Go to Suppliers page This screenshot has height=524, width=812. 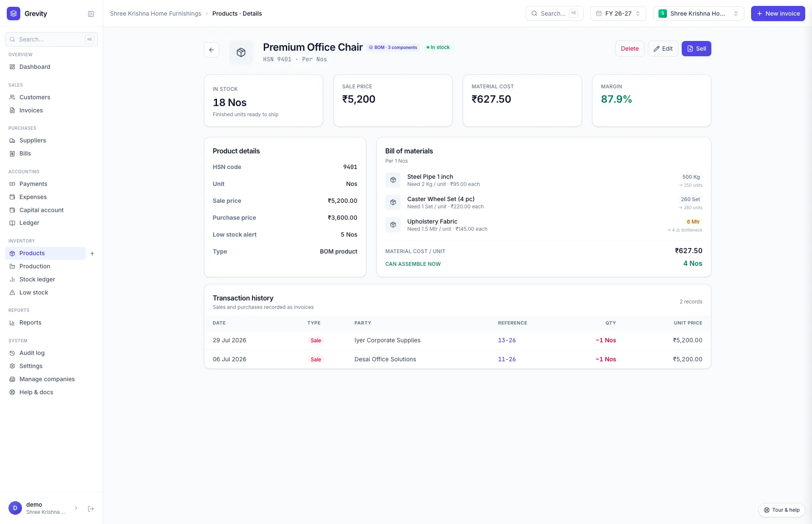point(51,140)
